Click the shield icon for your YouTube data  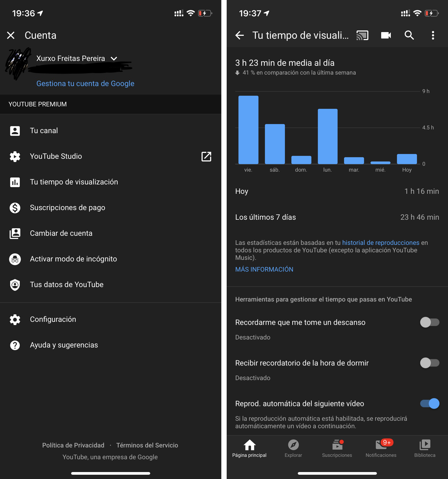(x=15, y=285)
